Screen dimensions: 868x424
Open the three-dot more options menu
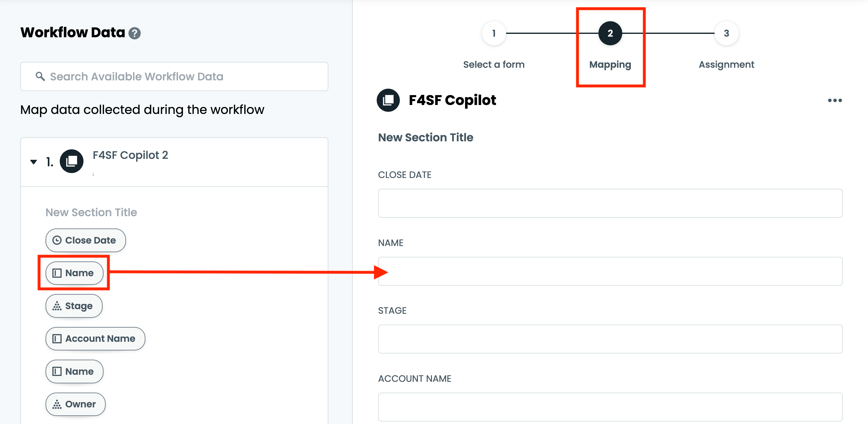click(x=835, y=100)
